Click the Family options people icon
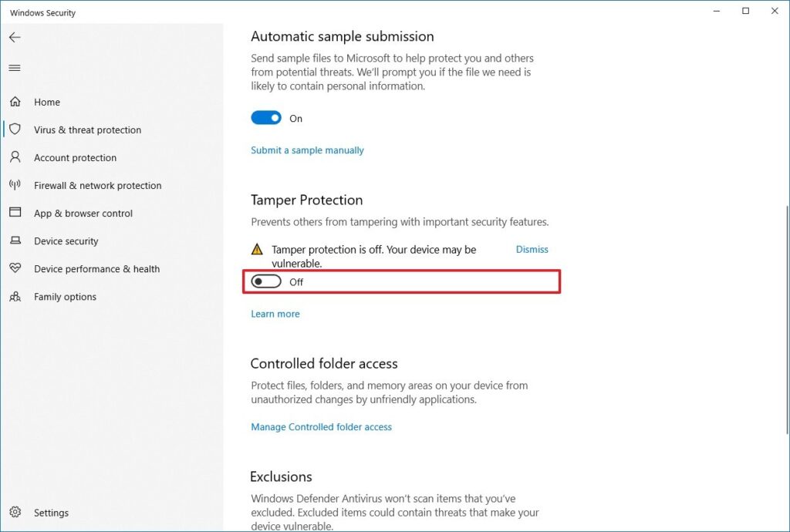 [15, 297]
